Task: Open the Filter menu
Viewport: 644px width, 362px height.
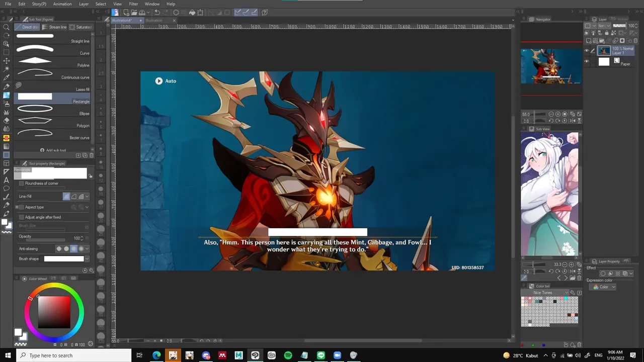Action: pyautogui.click(x=133, y=4)
